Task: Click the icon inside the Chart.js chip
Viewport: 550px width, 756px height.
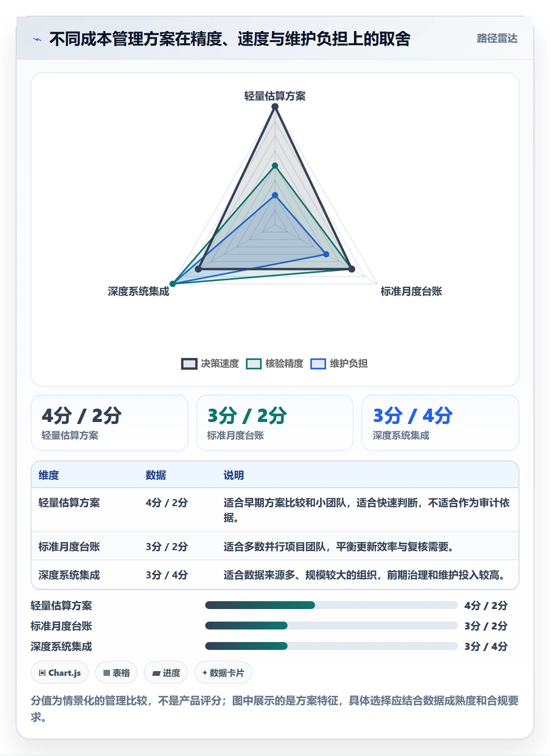Action: 42,673
